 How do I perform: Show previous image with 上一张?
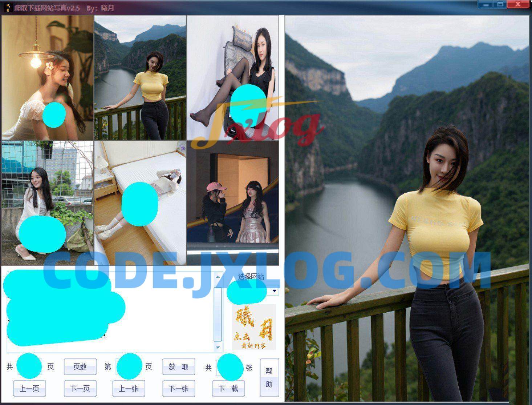pos(129,388)
